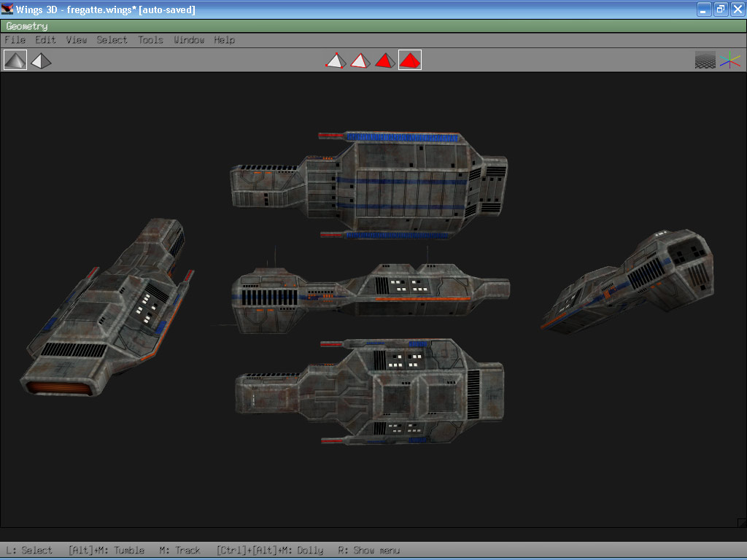Open the Edit menu

45,40
